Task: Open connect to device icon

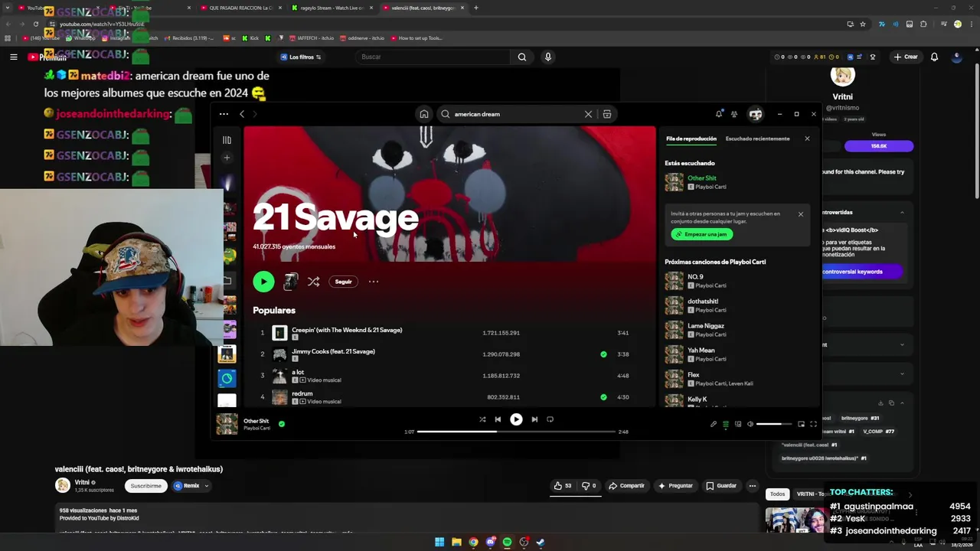Action: coord(738,424)
